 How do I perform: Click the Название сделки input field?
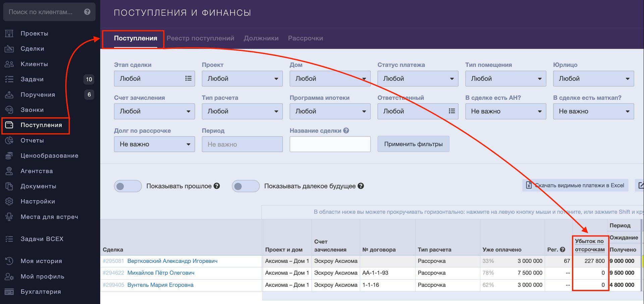pos(330,144)
